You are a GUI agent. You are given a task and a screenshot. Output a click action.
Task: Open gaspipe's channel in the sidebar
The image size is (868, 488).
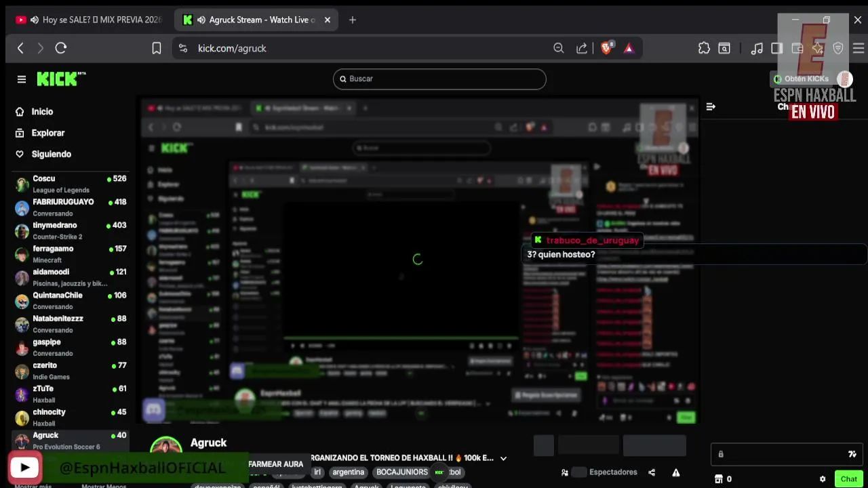pos(71,348)
